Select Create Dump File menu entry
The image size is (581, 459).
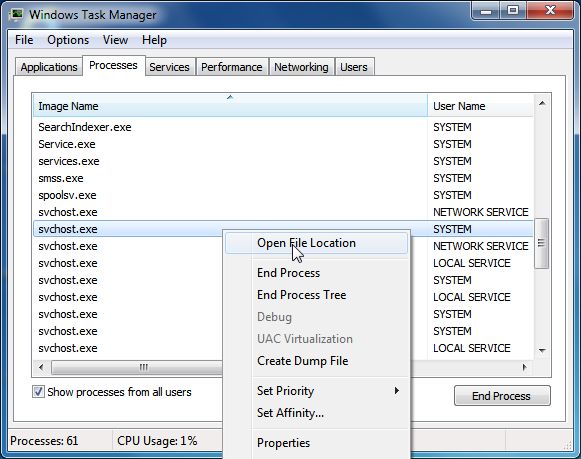point(303,361)
